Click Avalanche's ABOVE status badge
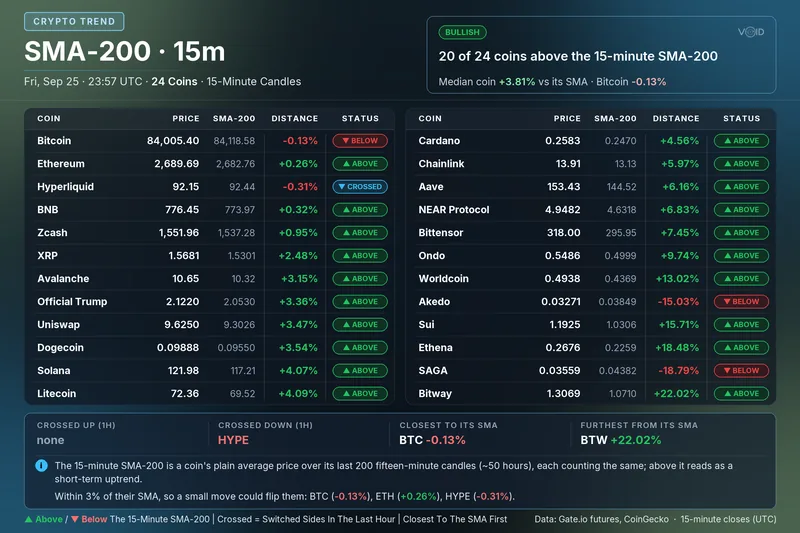800x533 pixels. [x=360, y=278]
